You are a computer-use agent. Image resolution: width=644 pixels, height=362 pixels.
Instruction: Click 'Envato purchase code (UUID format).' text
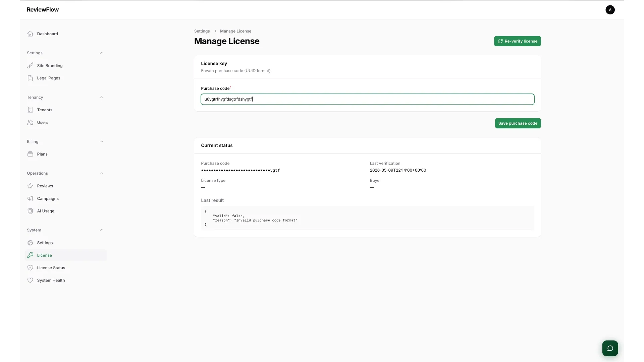[x=236, y=71]
